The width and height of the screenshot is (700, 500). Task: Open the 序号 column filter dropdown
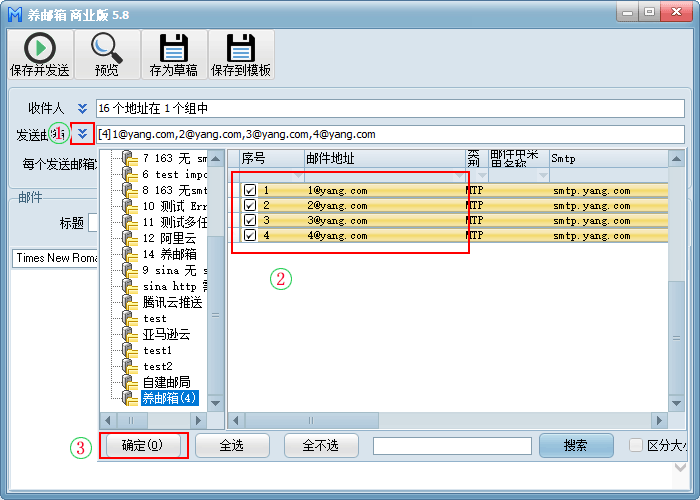coord(298,176)
